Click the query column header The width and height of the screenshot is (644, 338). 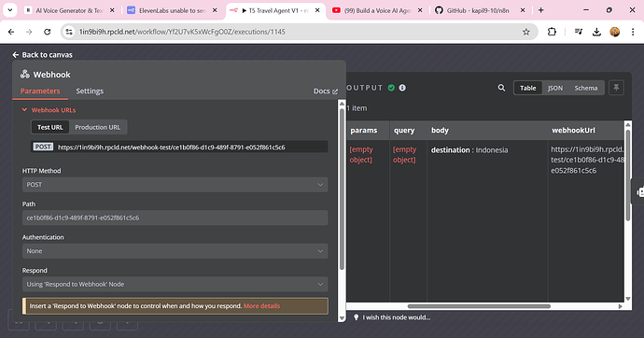(x=404, y=130)
